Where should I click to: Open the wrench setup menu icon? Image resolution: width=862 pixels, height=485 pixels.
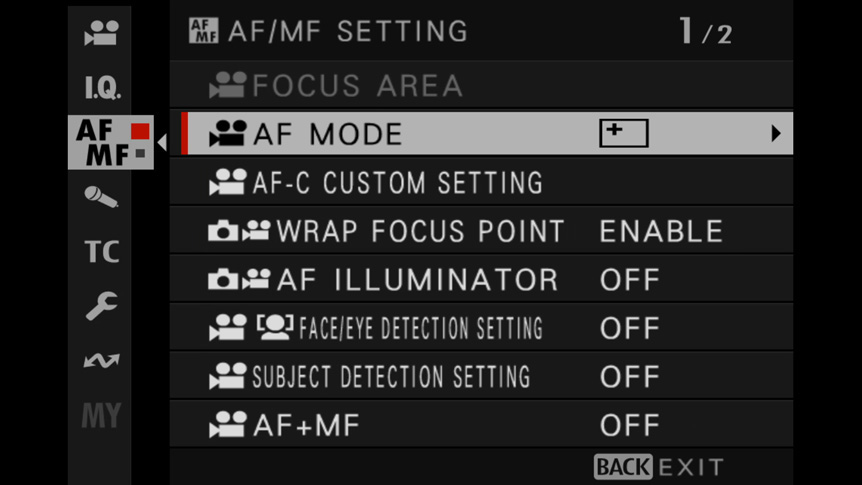pyautogui.click(x=102, y=306)
